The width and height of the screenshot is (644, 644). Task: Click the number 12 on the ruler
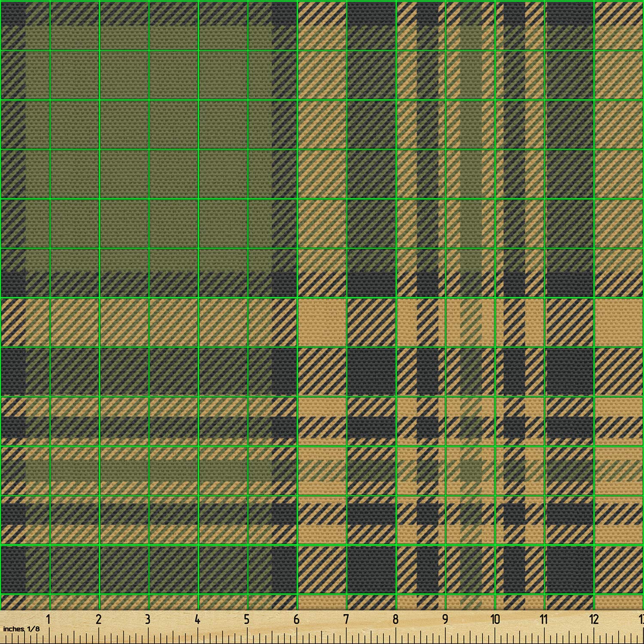tap(594, 620)
